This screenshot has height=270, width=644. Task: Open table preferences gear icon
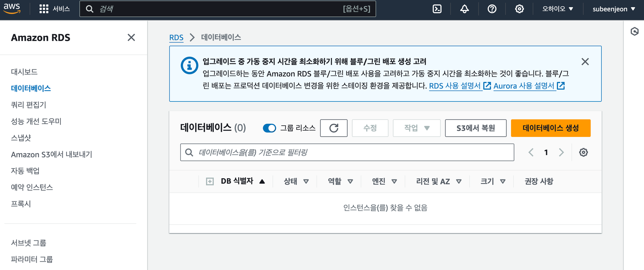click(x=583, y=152)
